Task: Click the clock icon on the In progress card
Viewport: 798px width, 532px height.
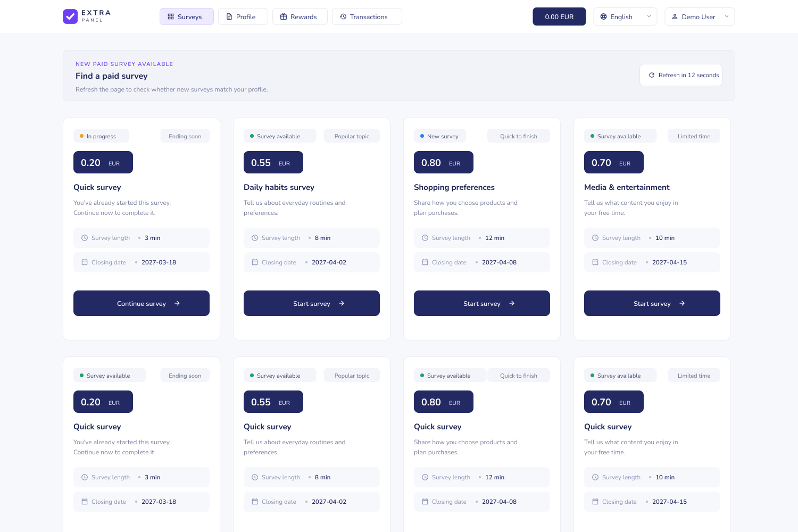Action: pos(85,238)
